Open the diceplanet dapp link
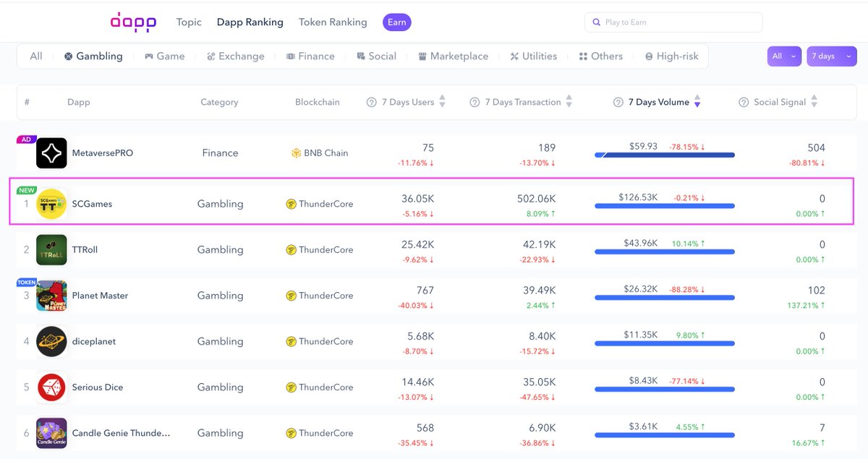 tap(94, 341)
